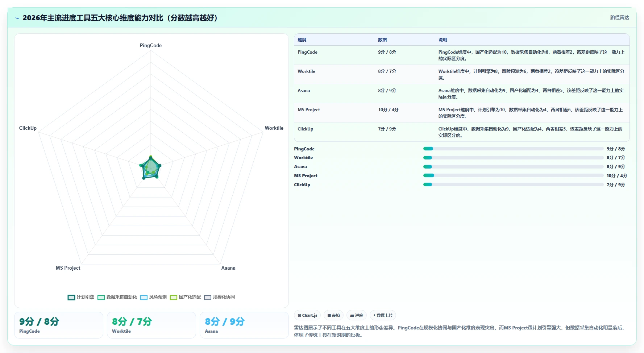Click the Asana table row name
Screen dimensions: 644x353
(304, 91)
